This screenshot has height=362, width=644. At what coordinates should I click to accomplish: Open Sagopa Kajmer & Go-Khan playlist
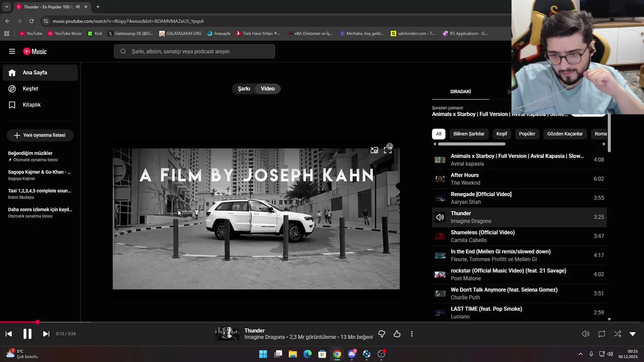tap(40, 175)
